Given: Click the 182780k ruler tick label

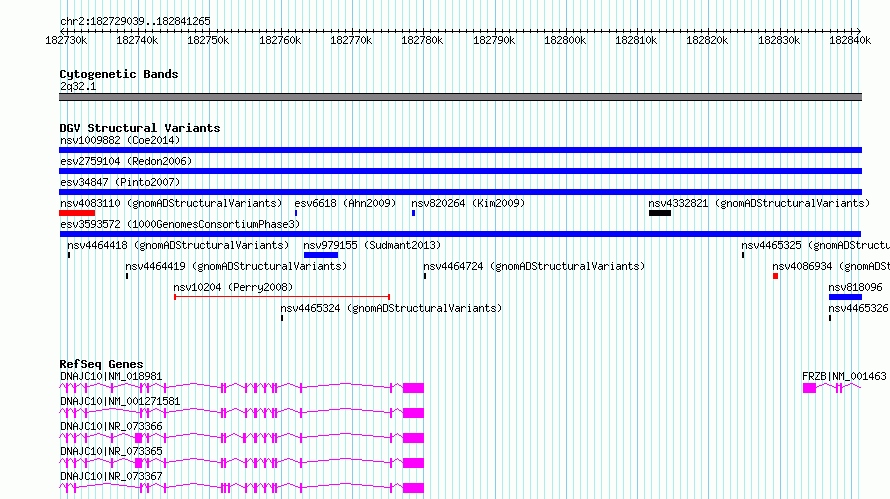Looking at the screenshot, I should click(x=422, y=40).
